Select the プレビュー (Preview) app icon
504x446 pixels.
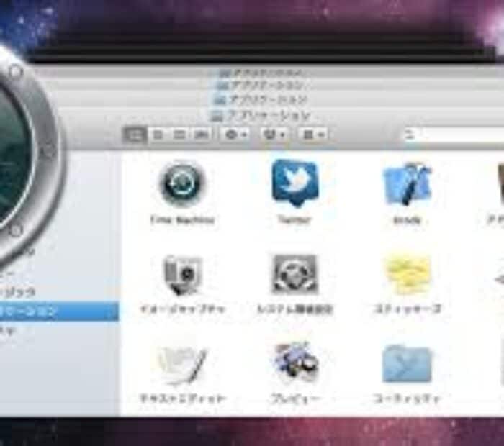(295, 363)
